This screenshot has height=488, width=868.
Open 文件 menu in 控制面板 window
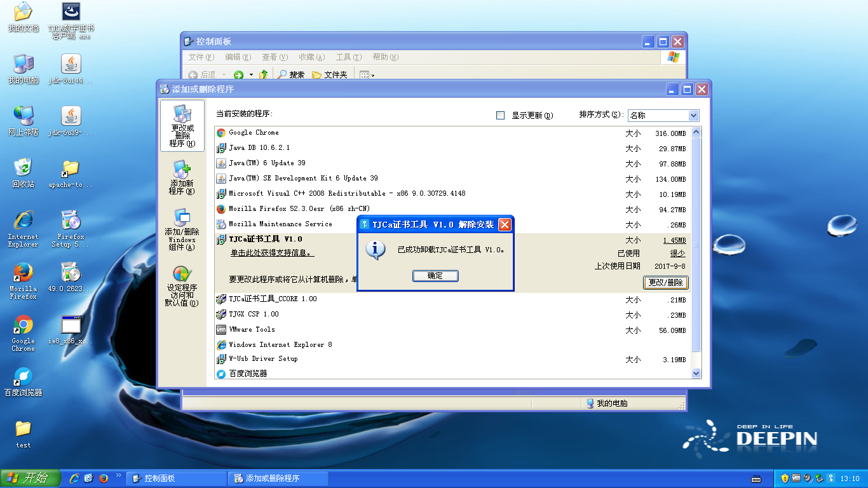tap(201, 57)
